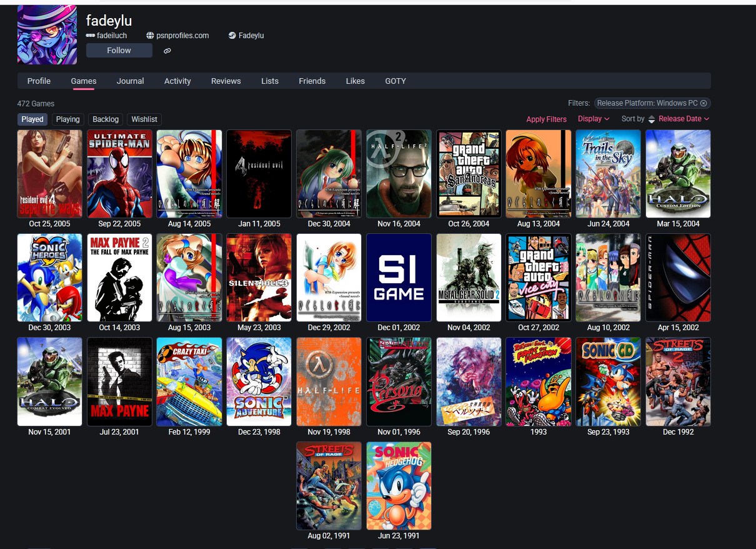
Task: Open the GTA Vice City cover
Action: click(x=539, y=278)
